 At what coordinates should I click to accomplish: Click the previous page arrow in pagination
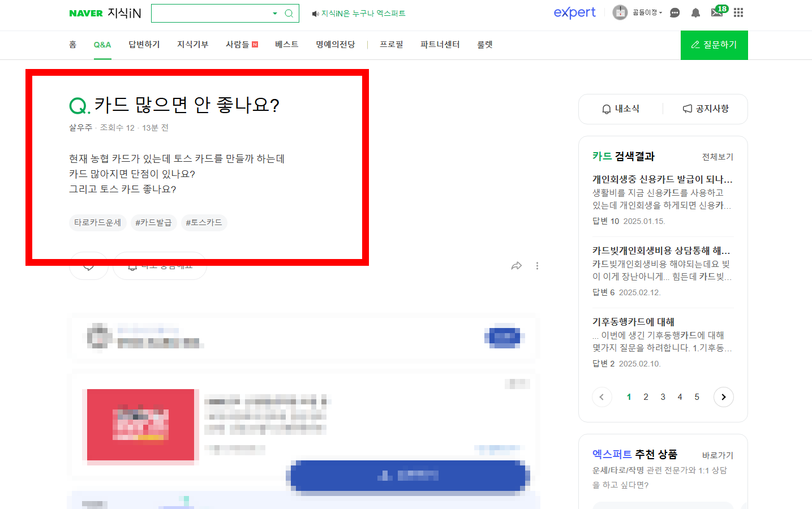pos(602,397)
